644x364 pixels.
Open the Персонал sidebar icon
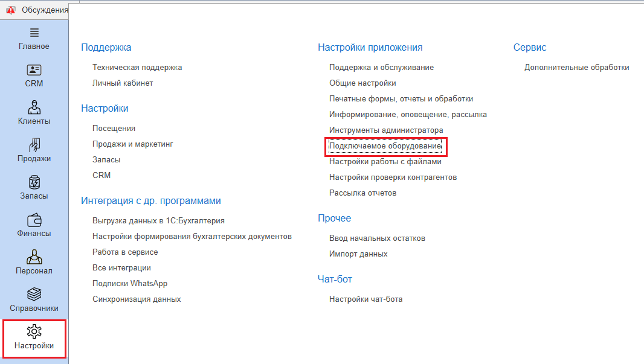click(34, 257)
